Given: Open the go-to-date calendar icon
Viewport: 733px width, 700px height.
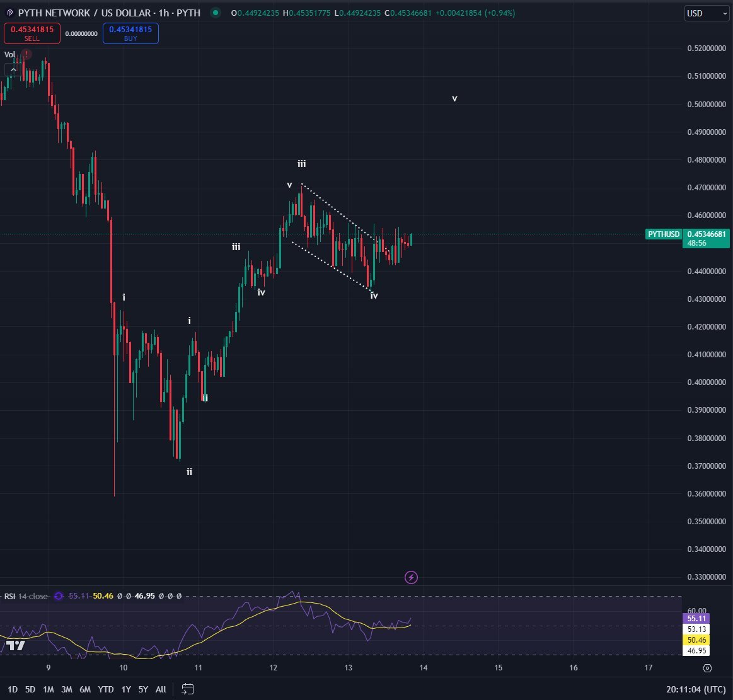Looking at the screenshot, I should (187, 689).
